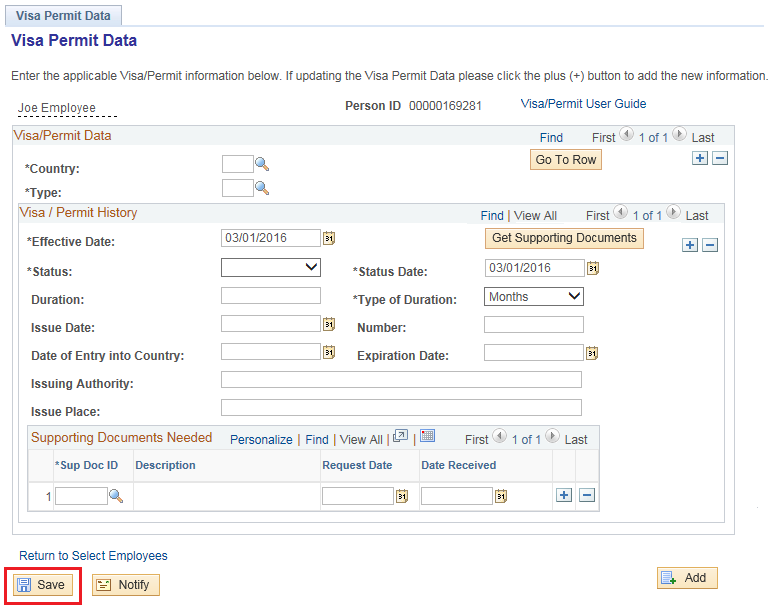This screenshot has width=770, height=614.
Task: Open the Status Date calendar picker
Action: (x=592, y=268)
